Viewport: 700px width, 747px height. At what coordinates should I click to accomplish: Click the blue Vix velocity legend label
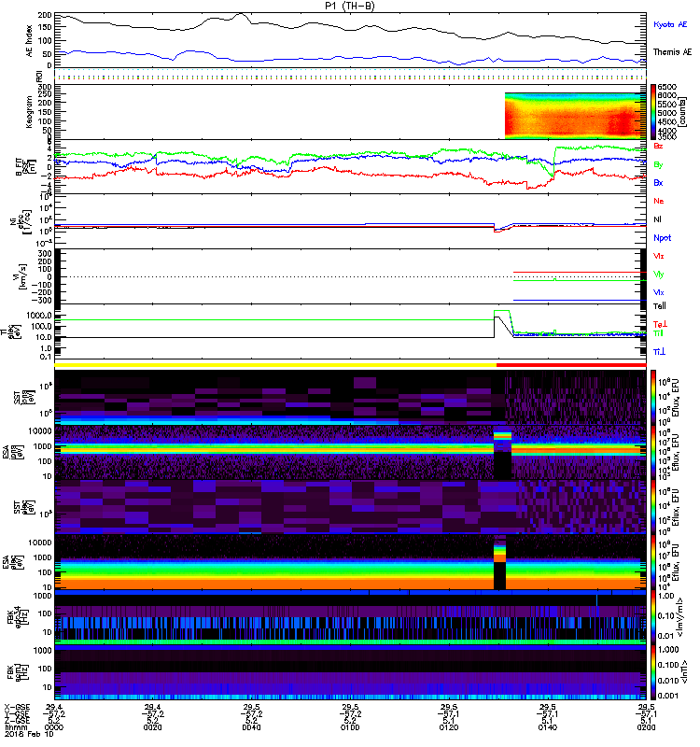659,292
